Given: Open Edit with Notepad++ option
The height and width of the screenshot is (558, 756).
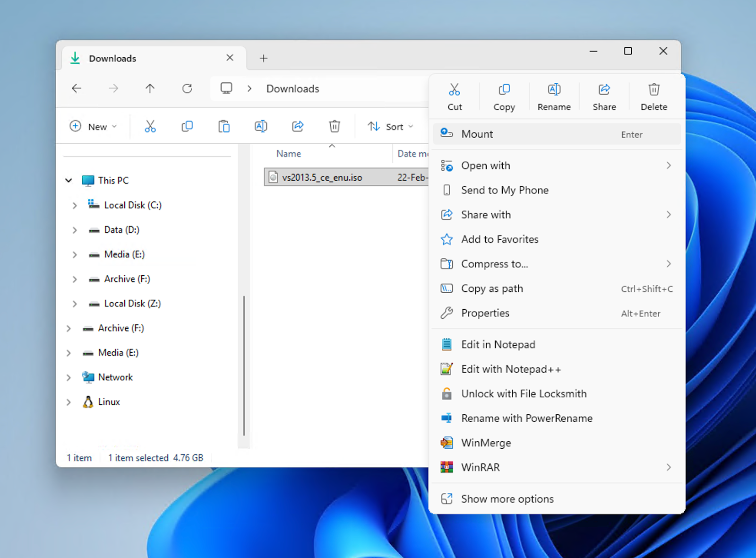Looking at the screenshot, I should pos(557,369).
